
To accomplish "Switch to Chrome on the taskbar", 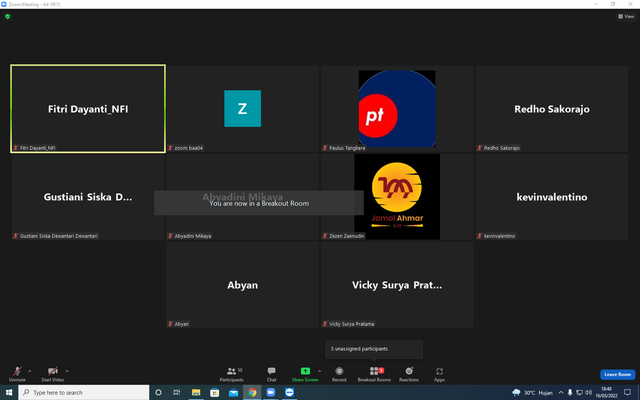I will (x=252, y=392).
